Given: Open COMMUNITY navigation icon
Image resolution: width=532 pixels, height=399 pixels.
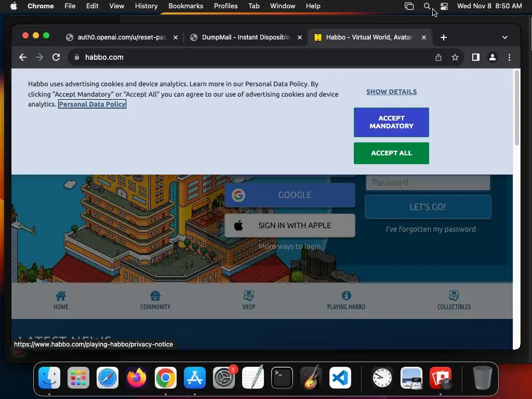Looking at the screenshot, I should 155,300.
